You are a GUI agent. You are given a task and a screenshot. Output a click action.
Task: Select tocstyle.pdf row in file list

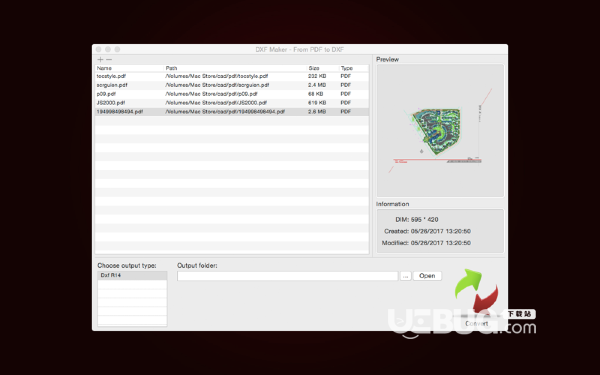232,76
